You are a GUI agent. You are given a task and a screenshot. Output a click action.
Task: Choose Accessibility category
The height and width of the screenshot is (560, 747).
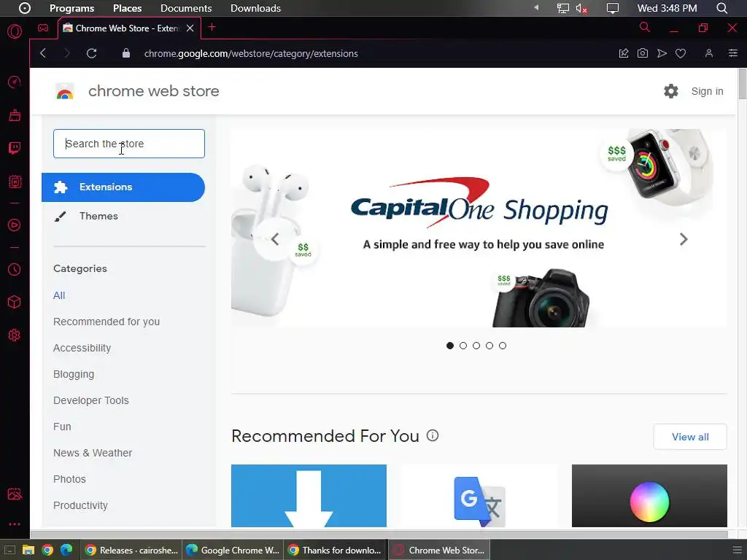pos(82,348)
